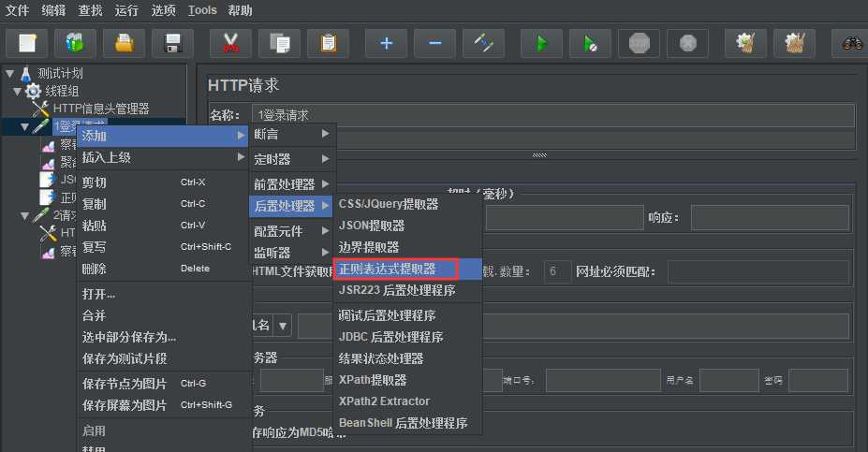Image resolution: width=868 pixels, height=452 pixels.
Task: Open the 运行 menu
Action: 126,10
